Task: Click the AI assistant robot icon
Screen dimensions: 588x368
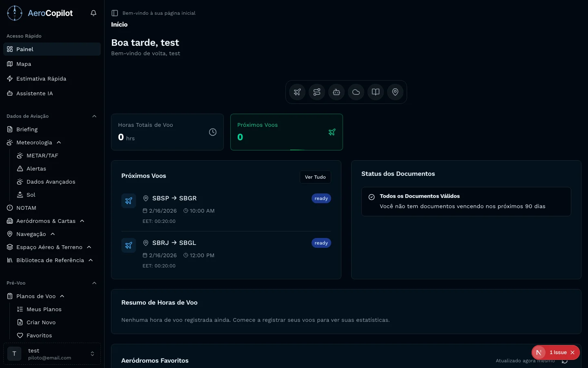Action: click(336, 92)
